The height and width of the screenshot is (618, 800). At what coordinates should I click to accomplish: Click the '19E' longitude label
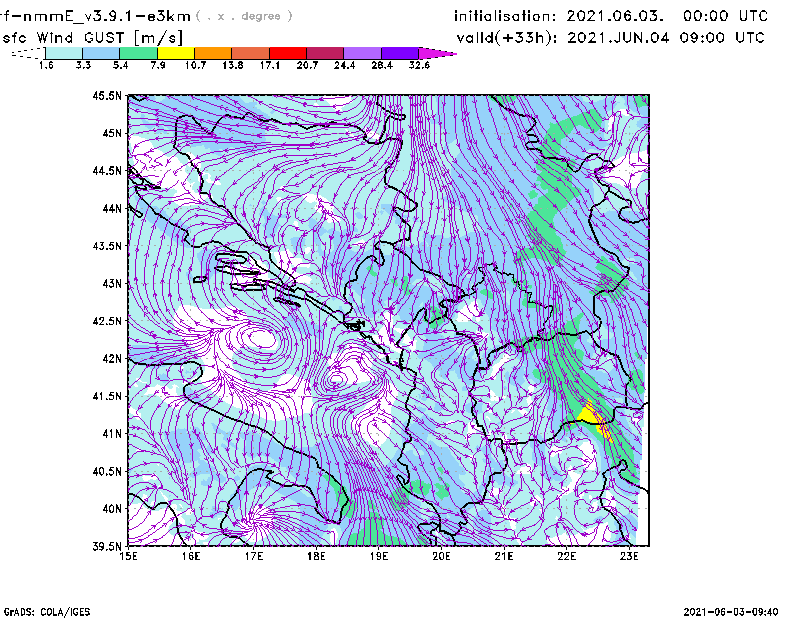click(379, 556)
